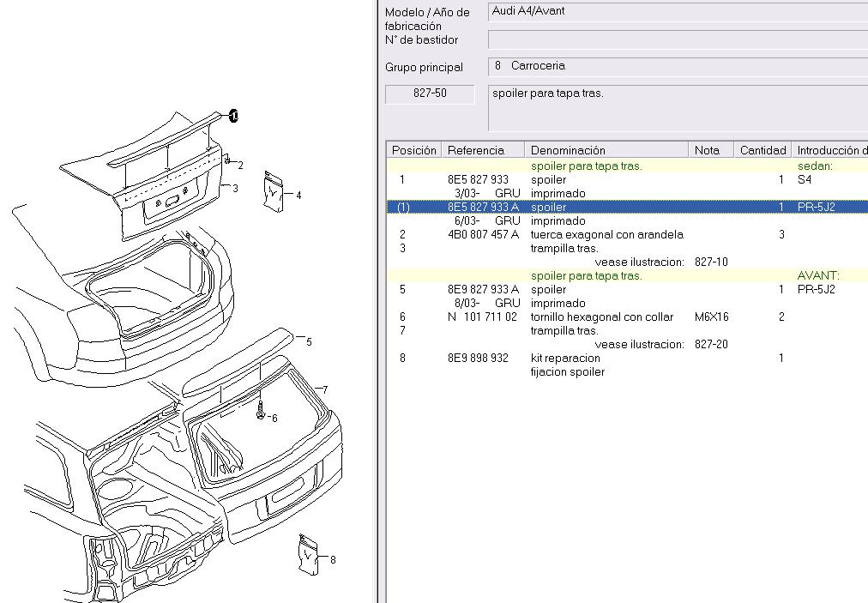Screen dimensions: 868x603
Task: Click 'trampilla tras.' in position 3 row
Action: pos(564,248)
